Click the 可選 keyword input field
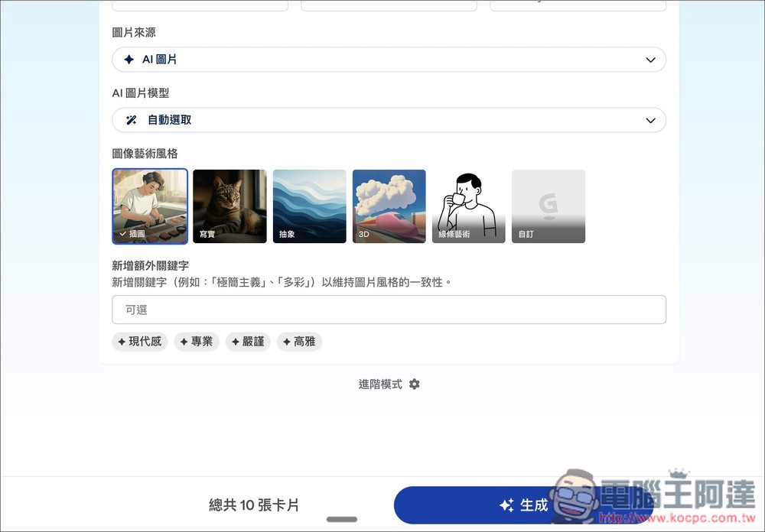Image resolution: width=765 pixels, height=532 pixels. 389,309
